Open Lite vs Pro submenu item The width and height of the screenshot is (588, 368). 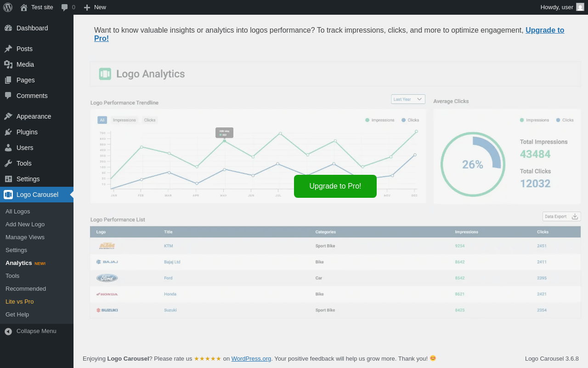[x=20, y=302]
